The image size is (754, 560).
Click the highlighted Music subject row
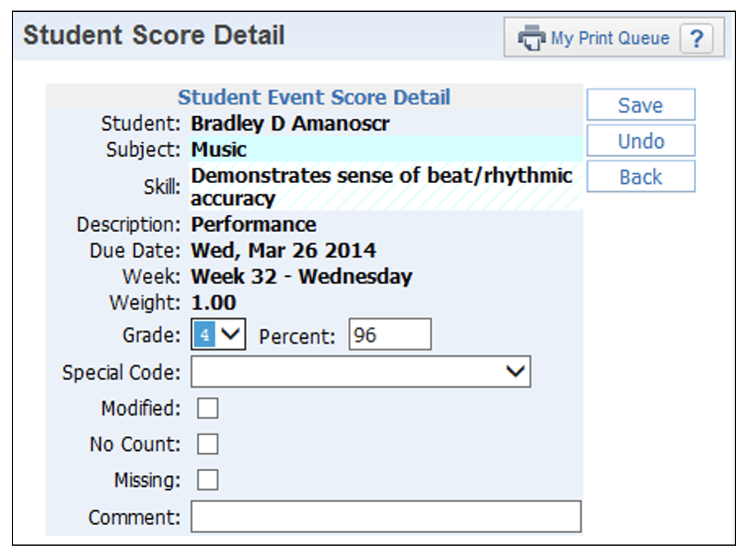(x=385, y=150)
